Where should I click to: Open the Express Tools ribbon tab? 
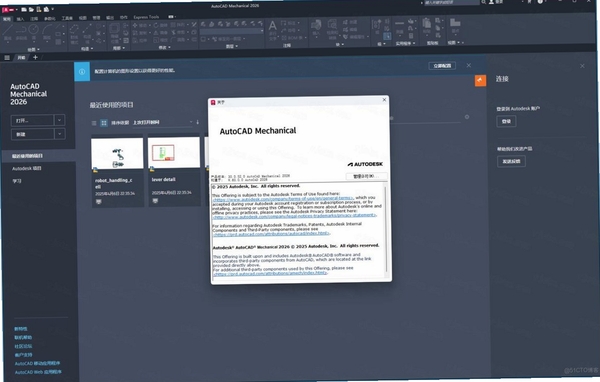146,17
